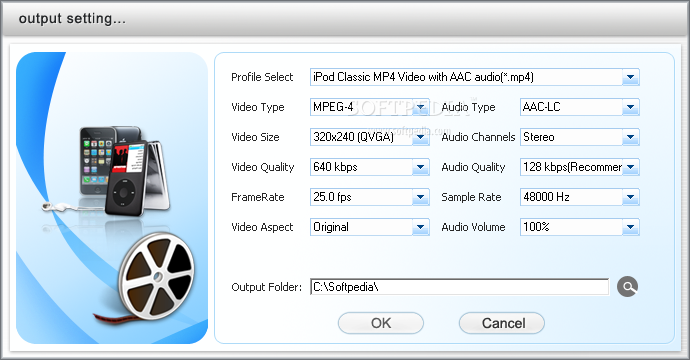Click the Stereo channels value
Image resolution: width=690 pixels, height=360 pixels.
click(x=539, y=137)
